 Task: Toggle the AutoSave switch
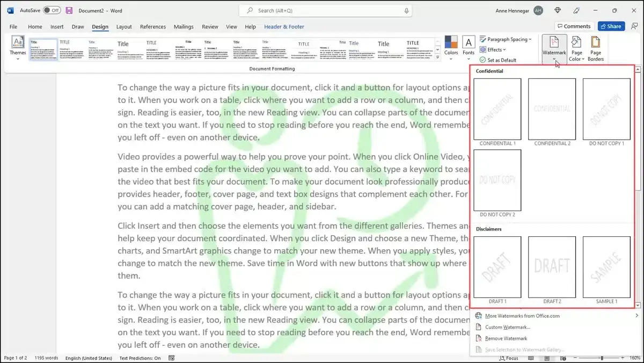(x=52, y=10)
